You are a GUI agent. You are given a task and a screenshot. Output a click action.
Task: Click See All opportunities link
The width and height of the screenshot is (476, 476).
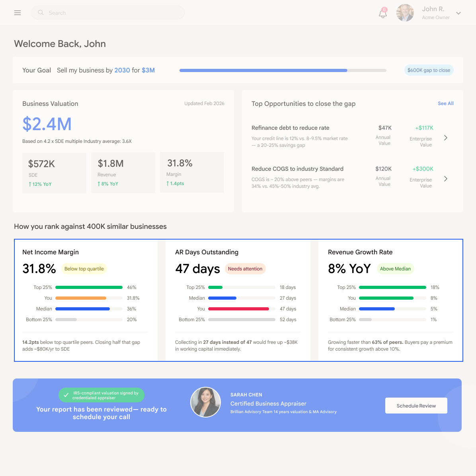coord(445,103)
